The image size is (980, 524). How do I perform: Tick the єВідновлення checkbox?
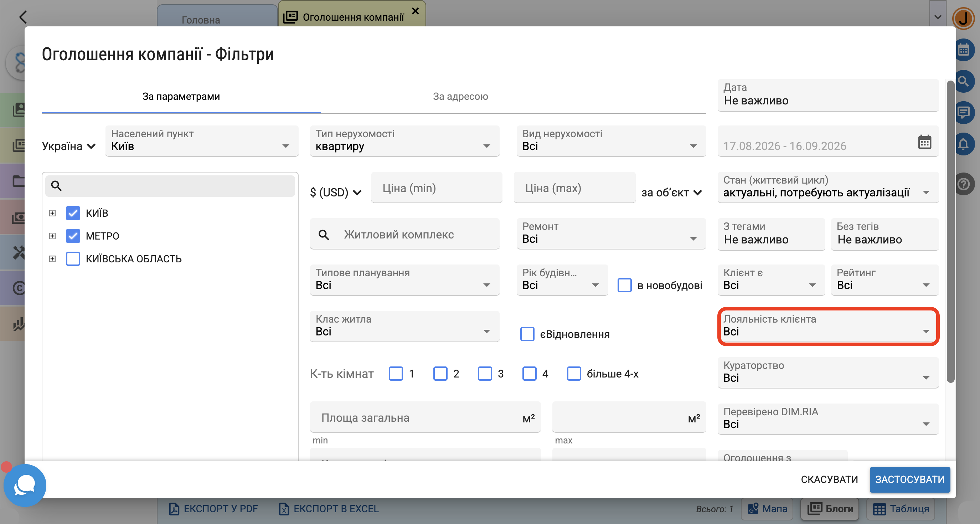click(x=527, y=334)
